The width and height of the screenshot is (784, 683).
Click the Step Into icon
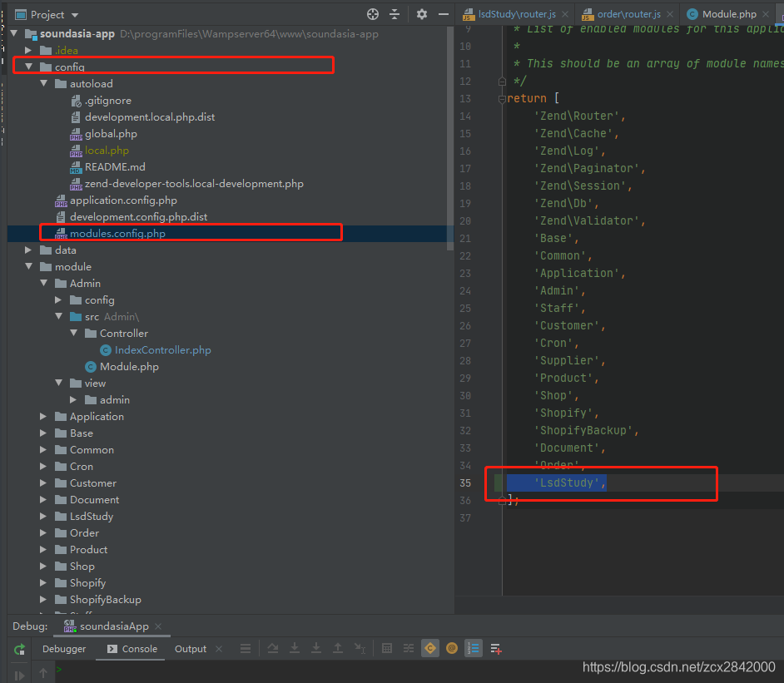tap(295, 649)
